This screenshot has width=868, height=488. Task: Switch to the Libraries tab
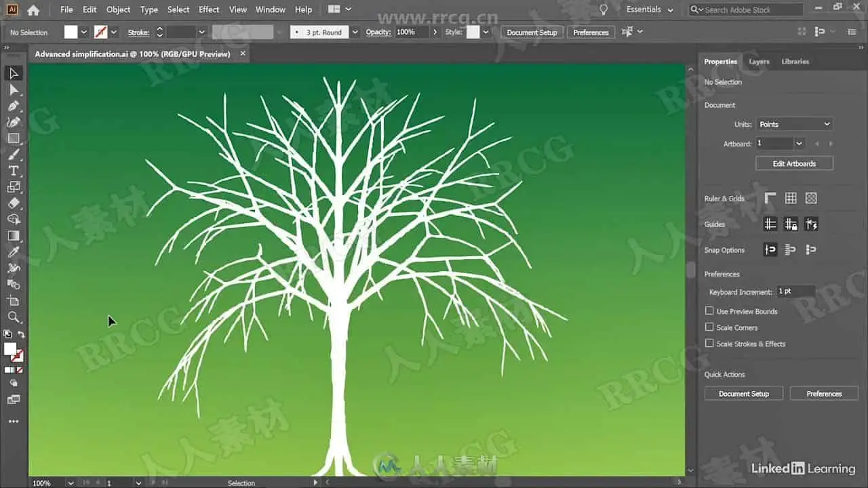coord(795,62)
